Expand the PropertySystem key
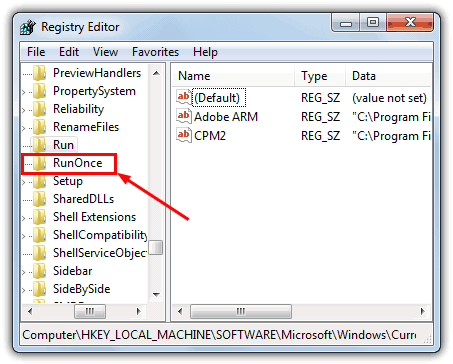The height and width of the screenshot is (364, 453). pos(24,92)
